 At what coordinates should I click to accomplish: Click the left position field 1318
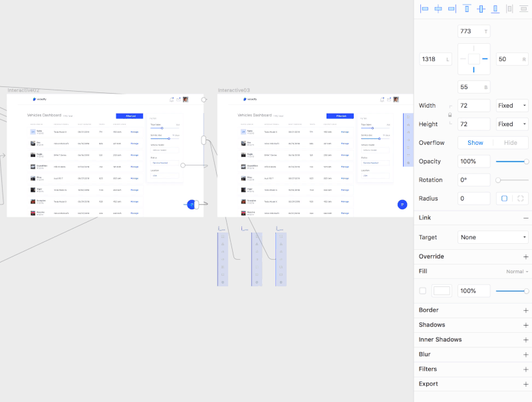pos(436,59)
